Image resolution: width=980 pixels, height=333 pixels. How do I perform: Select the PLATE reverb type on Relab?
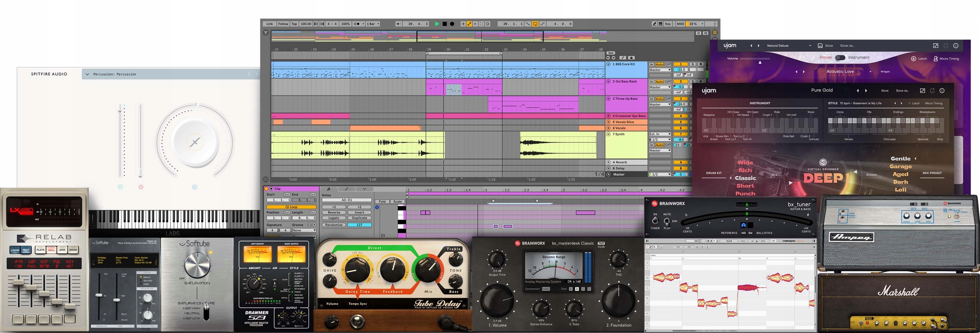pos(40,250)
